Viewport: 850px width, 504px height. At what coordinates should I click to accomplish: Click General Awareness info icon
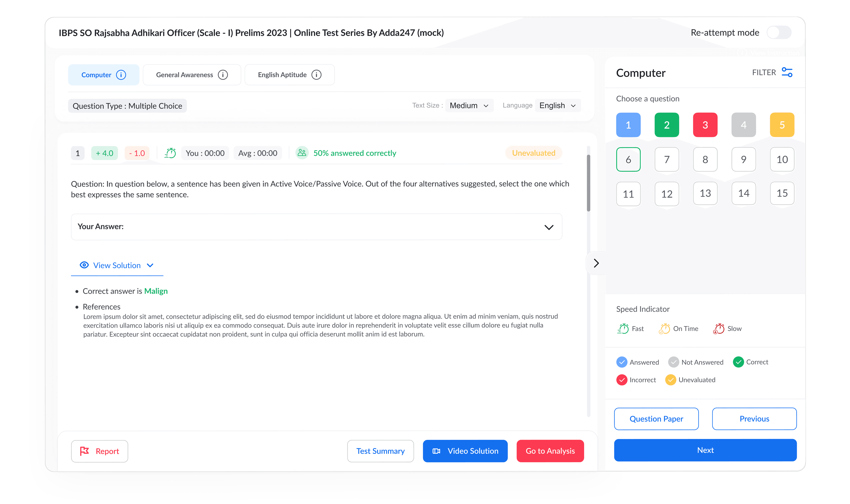click(223, 75)
